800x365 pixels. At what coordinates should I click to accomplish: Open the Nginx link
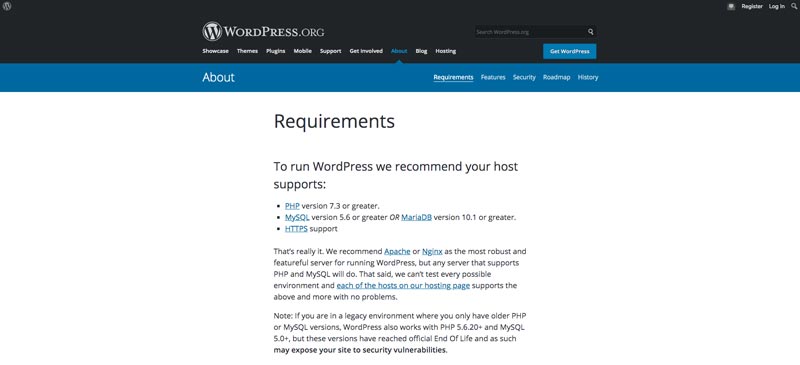click(x=432, y=252)
